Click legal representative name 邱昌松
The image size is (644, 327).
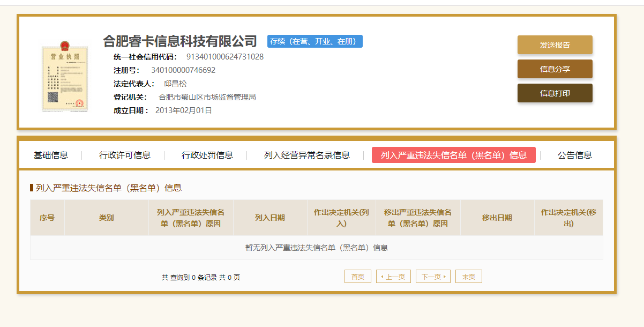[175, 84]
